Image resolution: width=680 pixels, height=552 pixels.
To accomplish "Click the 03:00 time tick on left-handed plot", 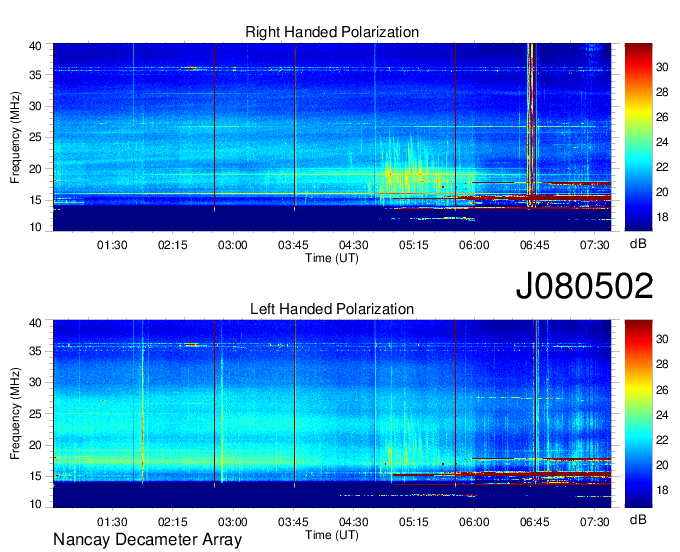I will pyautogui.click(x=232, y=522).
